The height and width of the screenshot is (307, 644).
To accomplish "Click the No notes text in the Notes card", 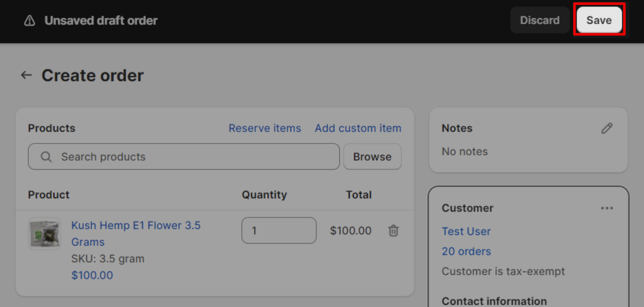I will pos(464,151).
